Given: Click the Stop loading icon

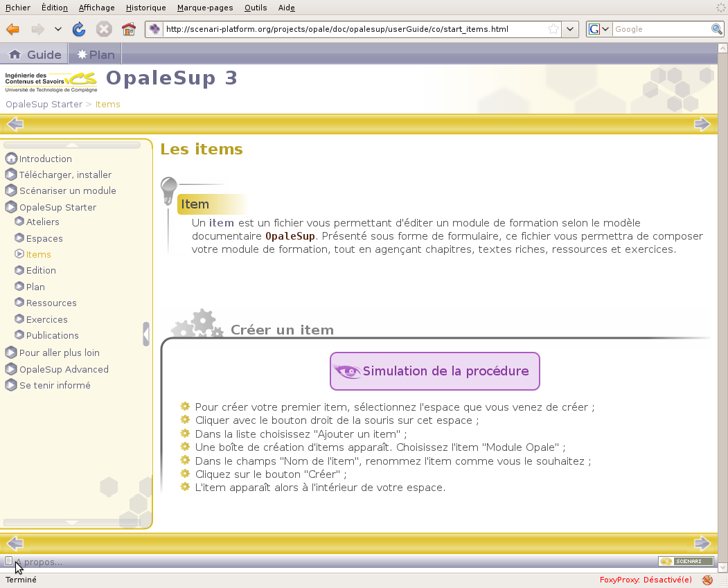Looking at the screenshot, I should click(x=104, y=29).
